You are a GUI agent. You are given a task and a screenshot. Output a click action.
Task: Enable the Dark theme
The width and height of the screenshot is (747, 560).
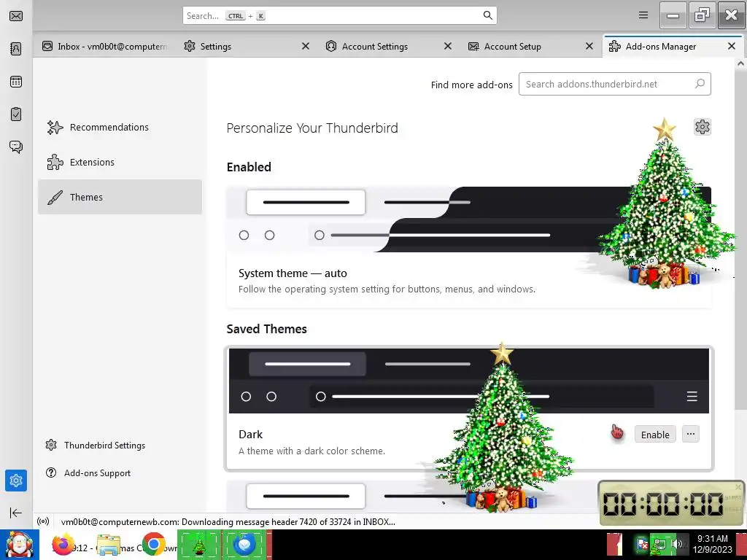pyautogui.click(x=655, y=435)
